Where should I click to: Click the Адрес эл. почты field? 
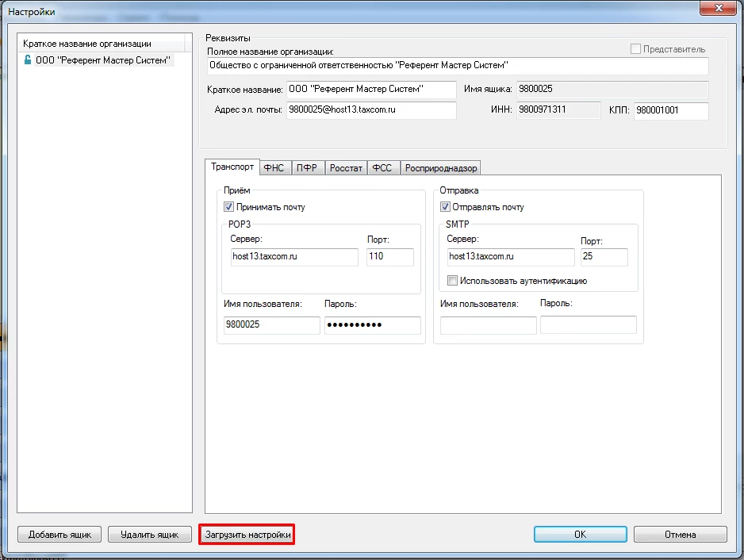tap(370, 110)
